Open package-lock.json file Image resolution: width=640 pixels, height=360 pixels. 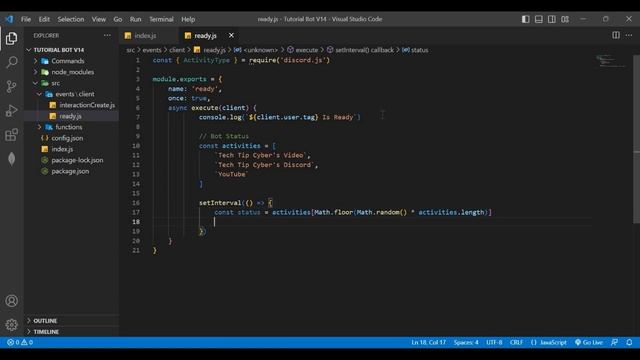[71, 160]
